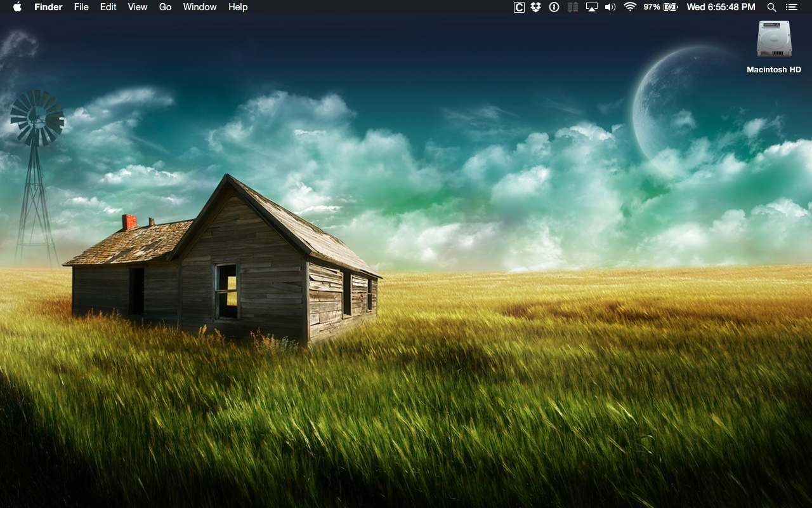Viewport: 812px width, 508px height.
Task: Open the Finder application menu
Action: coord(48,7)
